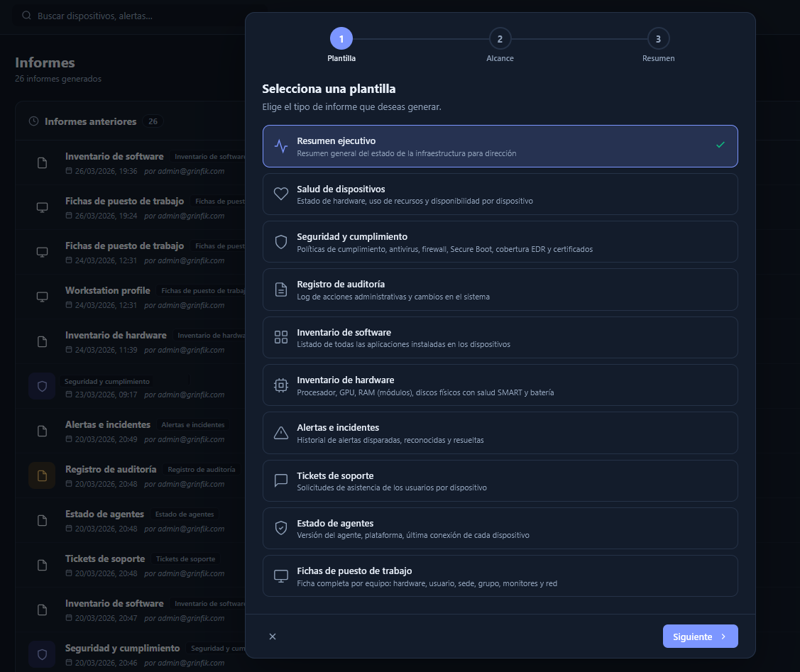
Task: Open the amber Registro de auditoría report icon
Action: [x=42, y=475]
